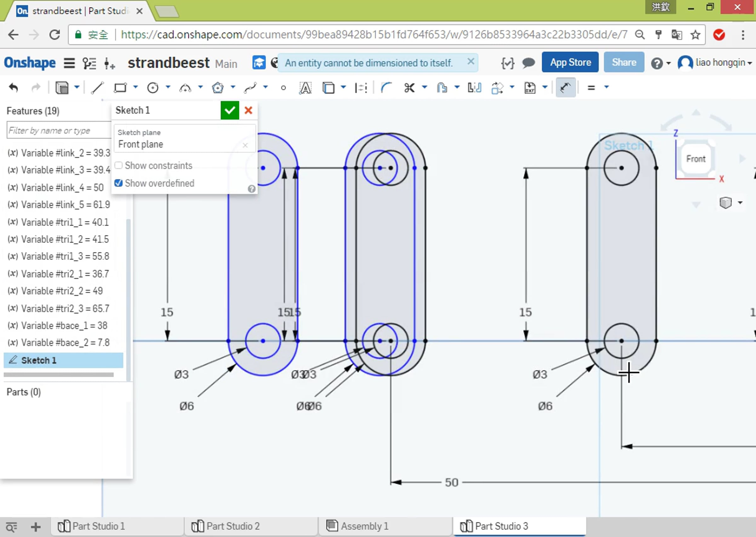The image size is (756, 537).
Task: Open the constraints equal-sign dropdown arrow
Action: tap(606, 87)
